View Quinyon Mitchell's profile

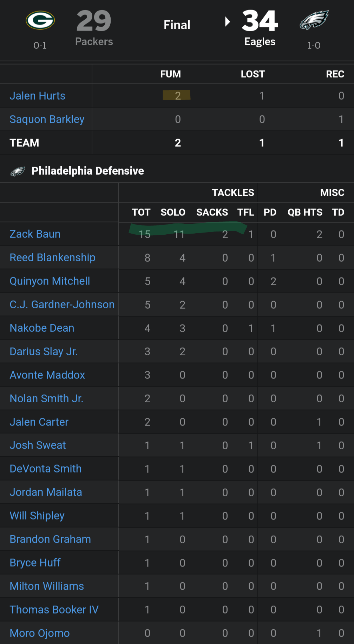(x=50, y=281)
